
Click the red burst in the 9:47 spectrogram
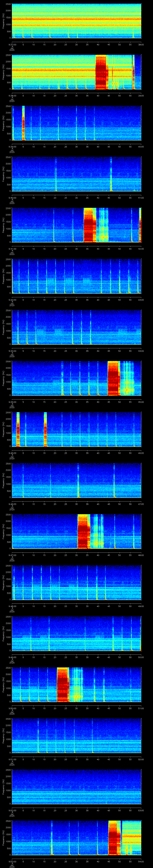[x=83, y=531]
